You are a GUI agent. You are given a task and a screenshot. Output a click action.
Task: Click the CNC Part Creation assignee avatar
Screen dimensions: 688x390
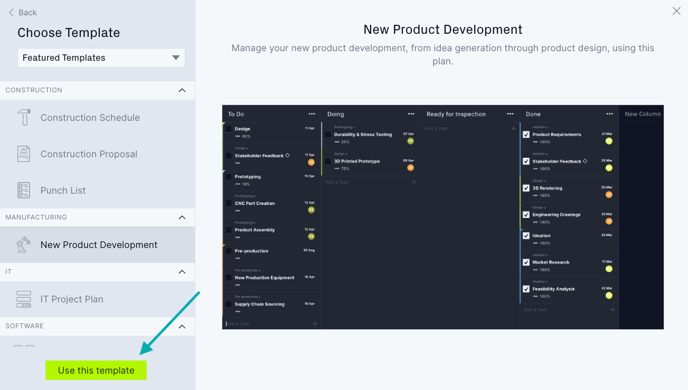pos(311,210)
